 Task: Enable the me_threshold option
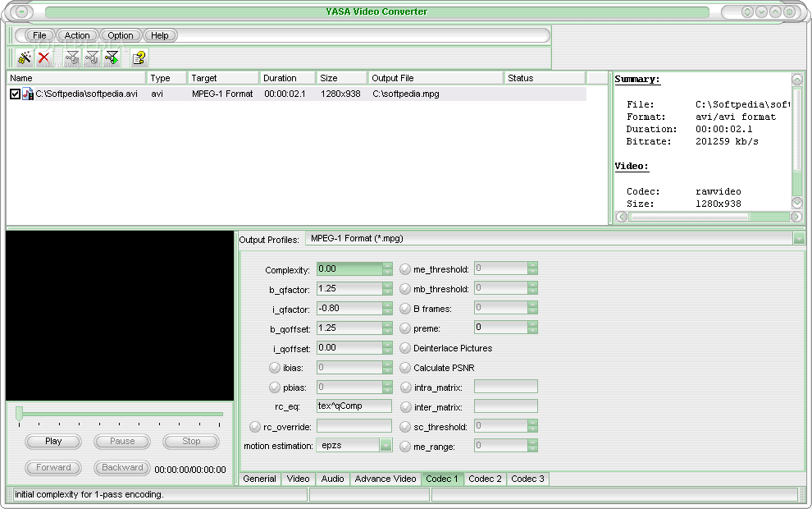(405, 269)
